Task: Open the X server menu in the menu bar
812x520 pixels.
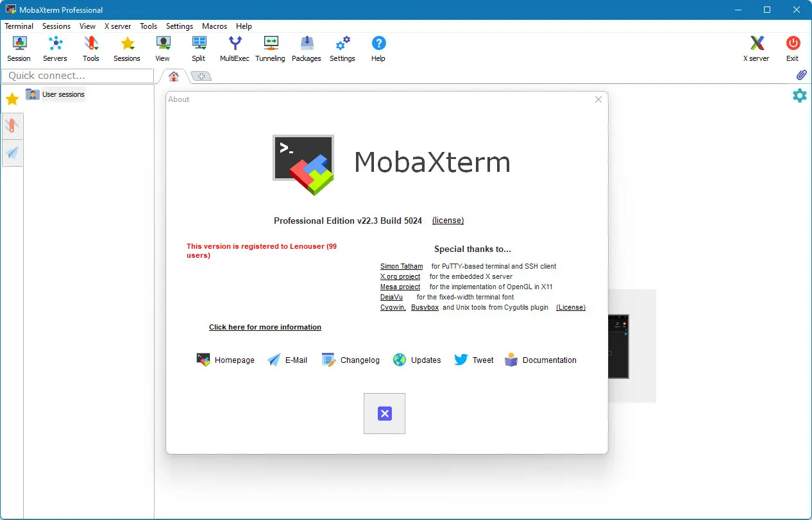Action: [x=118, y=26]
